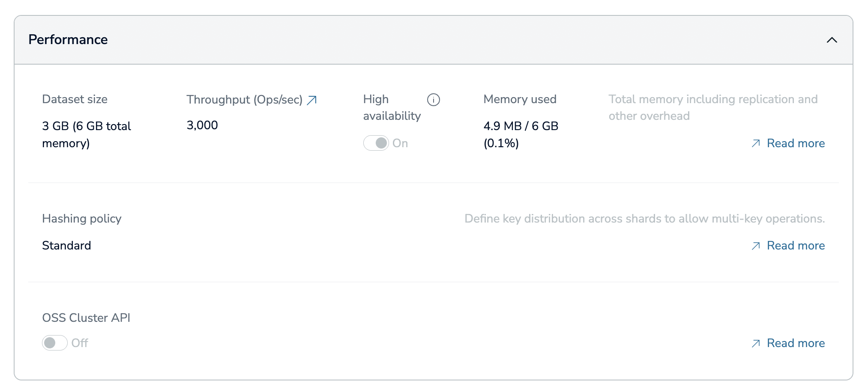Image resolution: width=868 pixels, height=392 pixels.
Task: Collapse the Performance section chevron
Action: pyautogui.click(x=832, y=40)
